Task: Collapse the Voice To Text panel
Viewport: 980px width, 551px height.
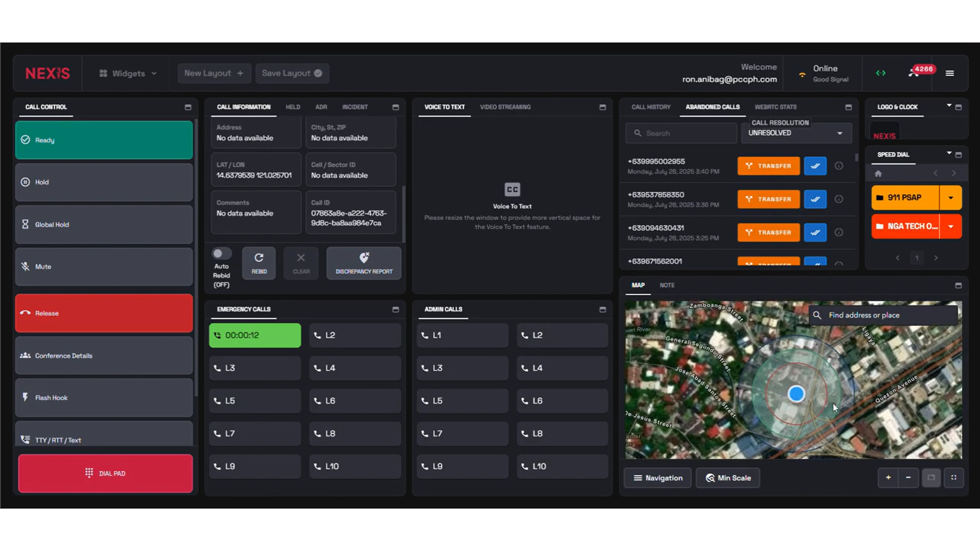Action: coord(603,107)
